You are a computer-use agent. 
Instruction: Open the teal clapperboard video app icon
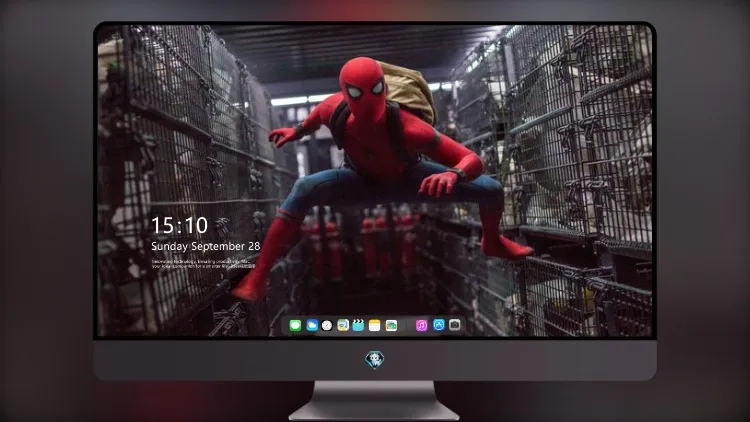tap(358, 326)
